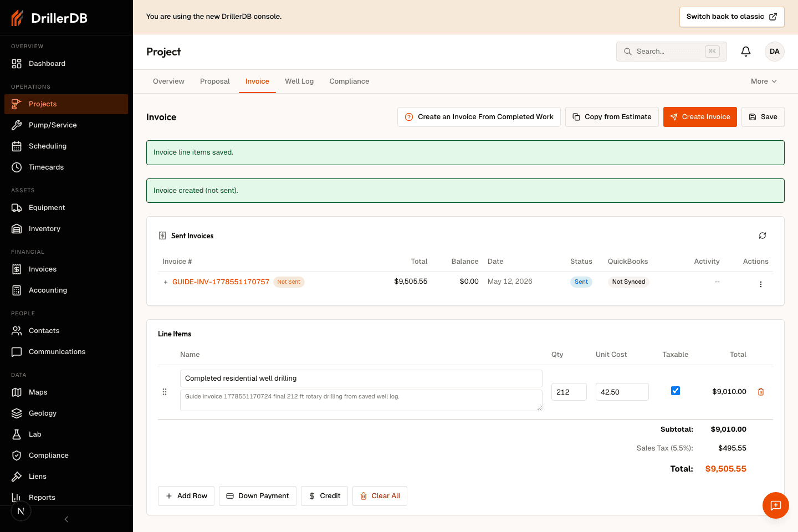Click the round N button at sidebar bottom
This screenshot has width=798, height=532.
tap(21, 511)
